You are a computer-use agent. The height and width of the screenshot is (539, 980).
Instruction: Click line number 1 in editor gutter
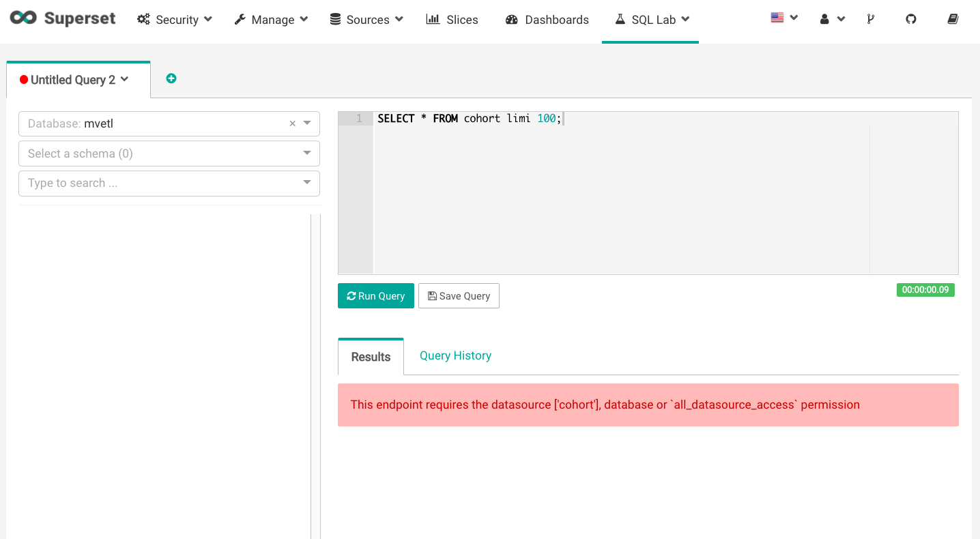[359, 119]
